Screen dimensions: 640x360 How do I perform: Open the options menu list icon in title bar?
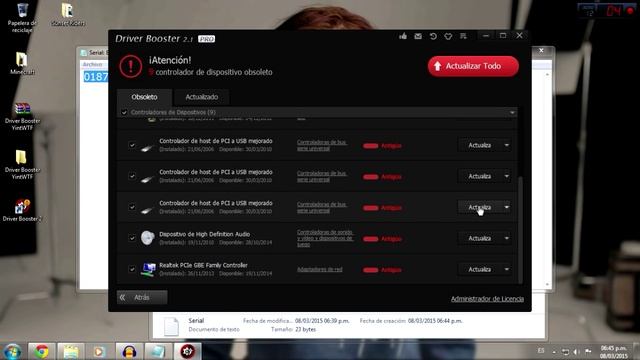[463, 36]
